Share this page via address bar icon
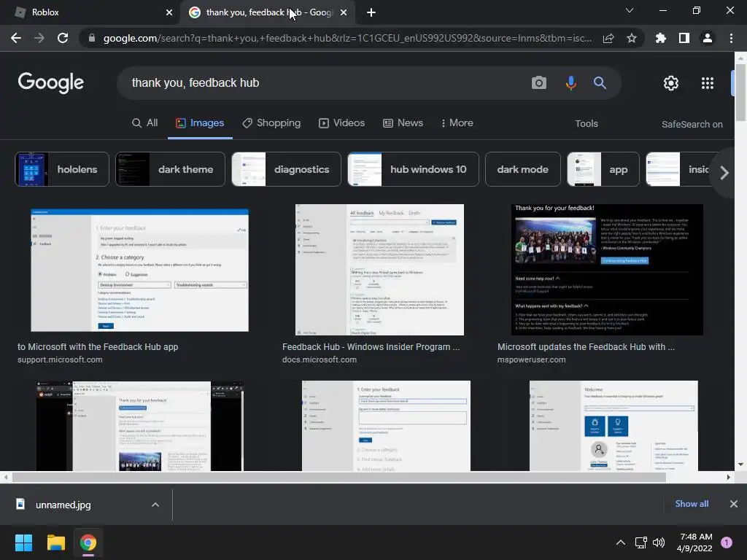 point(608,39)
